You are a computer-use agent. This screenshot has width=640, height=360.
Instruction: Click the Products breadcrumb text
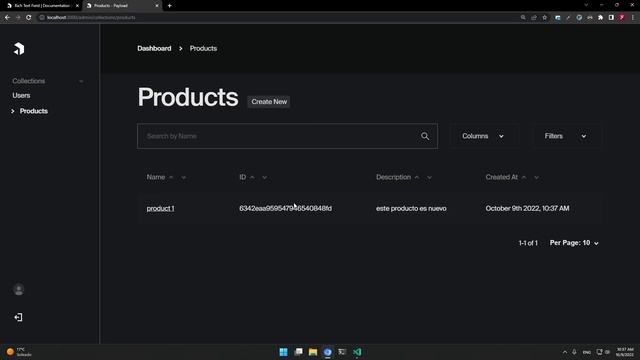tap(203, 48)
